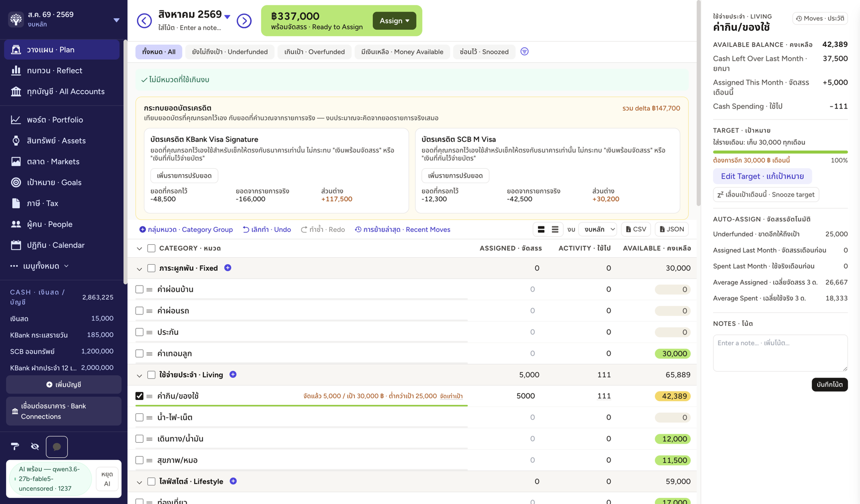The width and height of the screenshot is (860, 504).
Task: Open Bank Connections button
Action: (64, 411)
